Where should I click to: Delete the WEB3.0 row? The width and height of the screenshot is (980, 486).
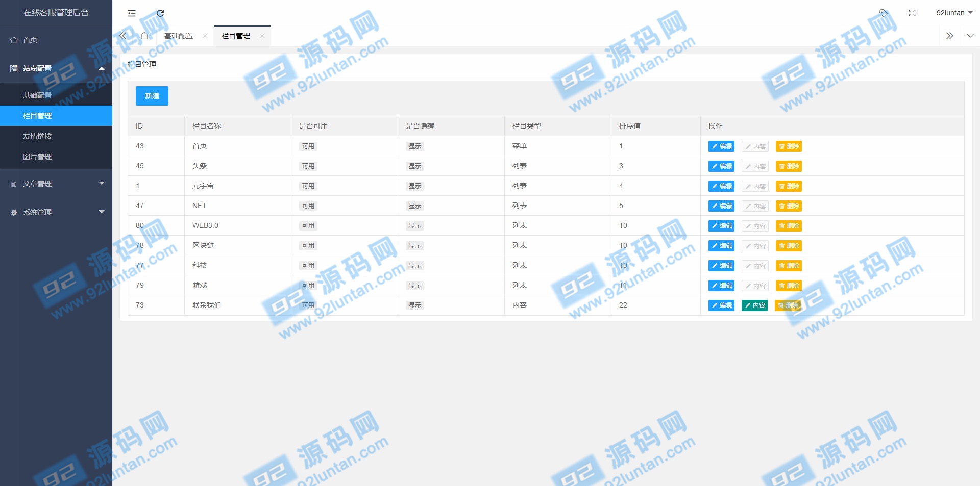[789, 226]
